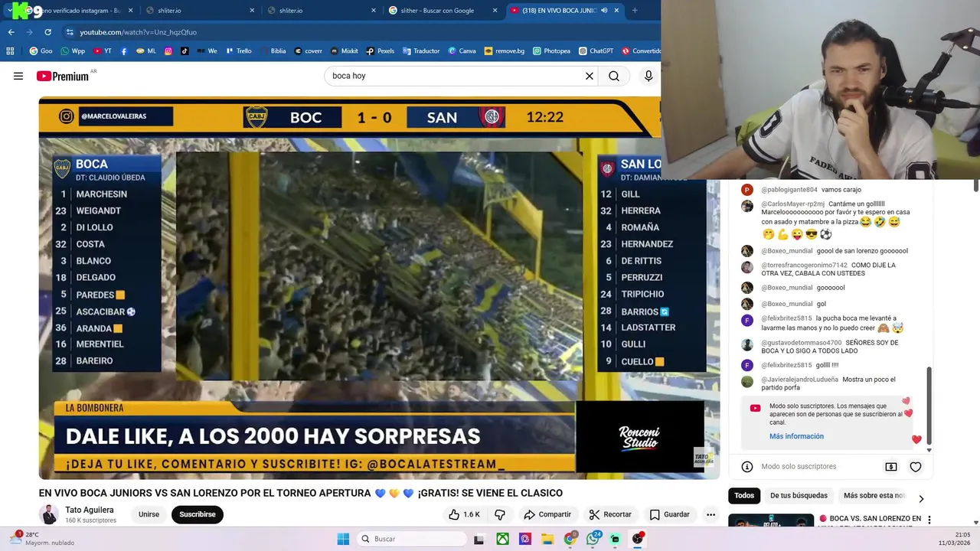Click the Recortar clip button

pos(610,514)
